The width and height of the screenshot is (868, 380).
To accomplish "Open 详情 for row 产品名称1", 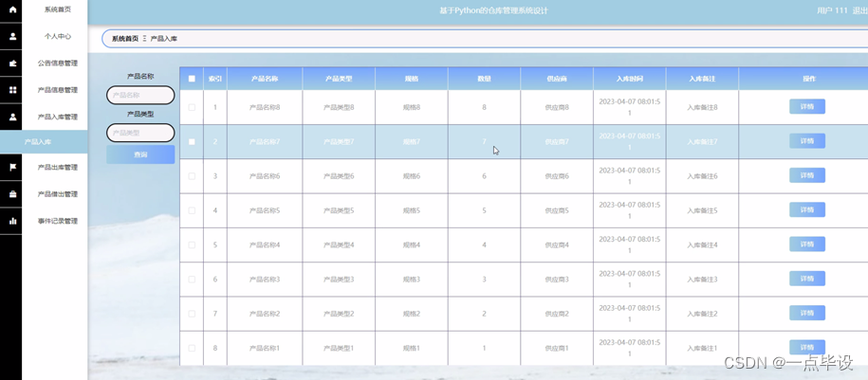I will coord(807,347).
